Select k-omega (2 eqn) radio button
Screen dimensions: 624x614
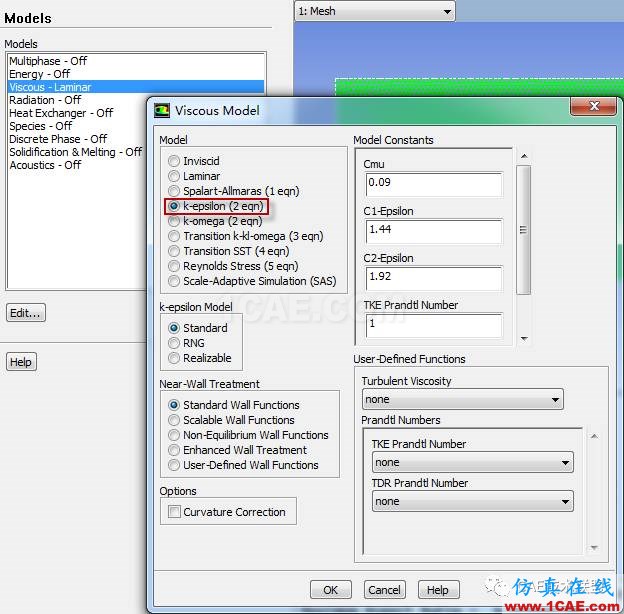(174, 221)
